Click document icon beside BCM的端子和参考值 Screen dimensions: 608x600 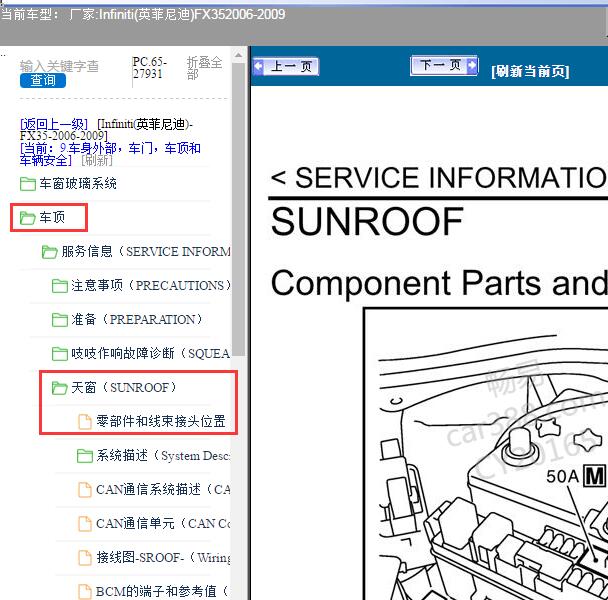85,592
